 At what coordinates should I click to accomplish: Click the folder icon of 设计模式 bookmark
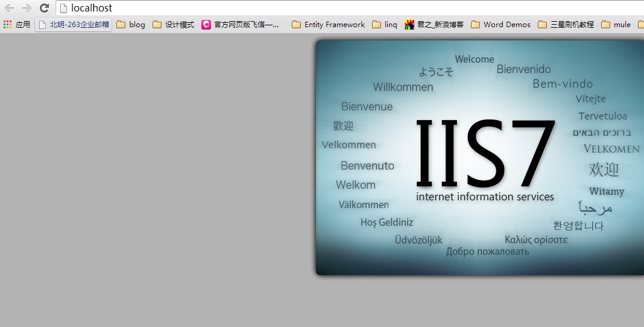157,25
